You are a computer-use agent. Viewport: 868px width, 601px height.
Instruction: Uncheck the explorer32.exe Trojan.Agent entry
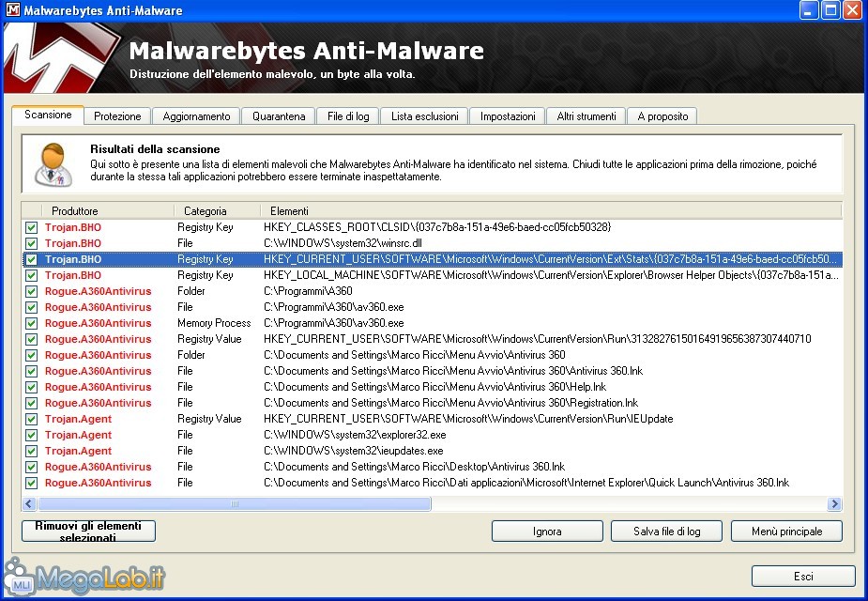pos(32,435)
